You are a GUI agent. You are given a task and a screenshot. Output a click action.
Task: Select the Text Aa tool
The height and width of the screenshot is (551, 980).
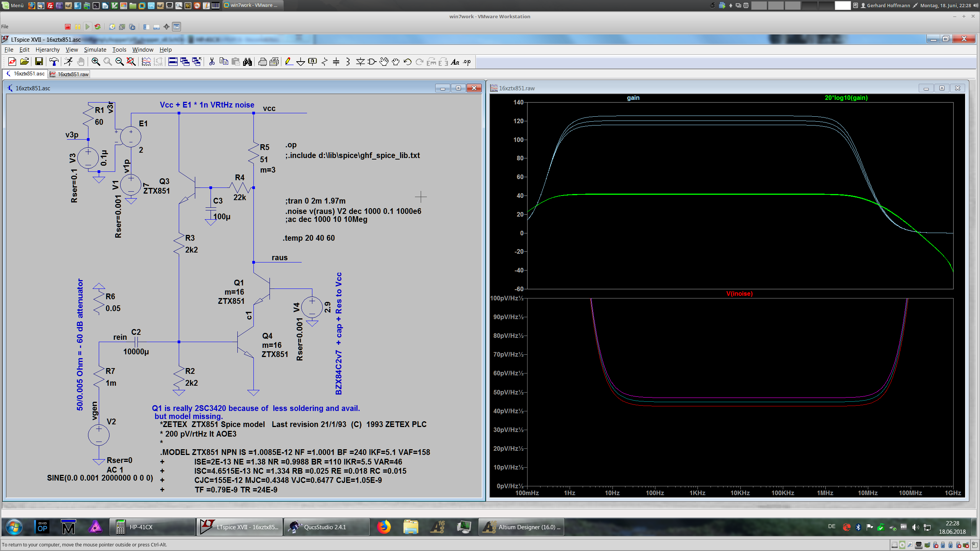click(455, 62)
